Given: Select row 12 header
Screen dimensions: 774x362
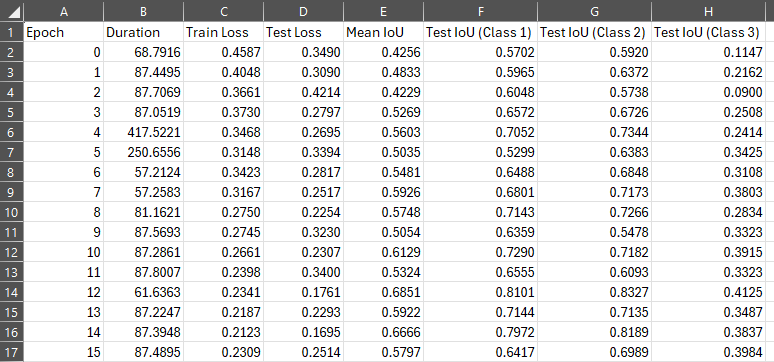Looking at the screenshot, I should pyautogui.click(x=12, y=252).
